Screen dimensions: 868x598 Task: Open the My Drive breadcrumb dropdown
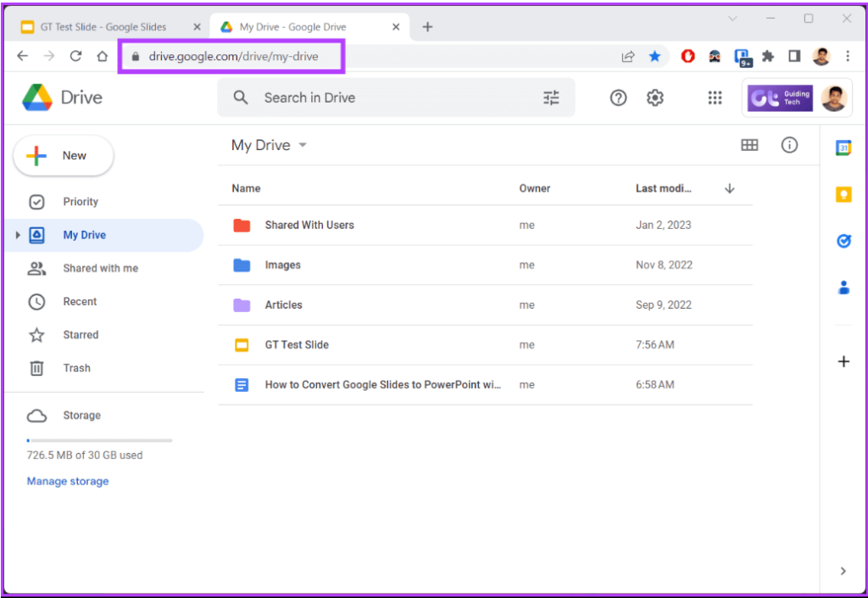click(302, 145)
